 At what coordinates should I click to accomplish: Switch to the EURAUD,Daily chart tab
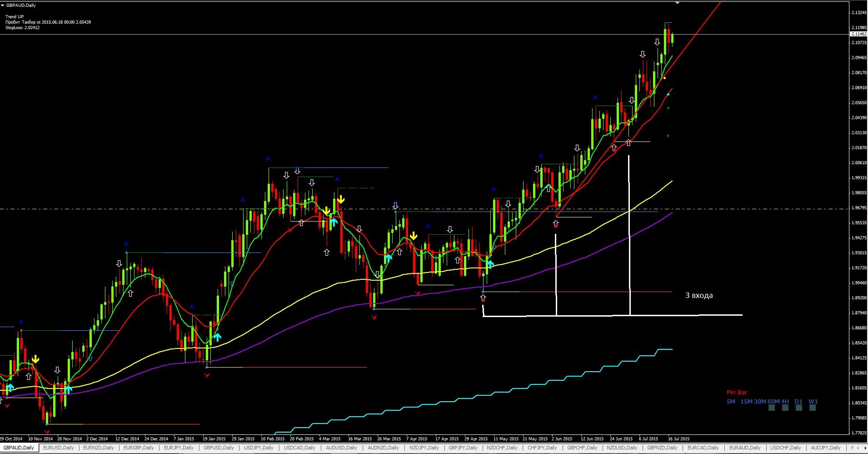click(x=745, y=448)
